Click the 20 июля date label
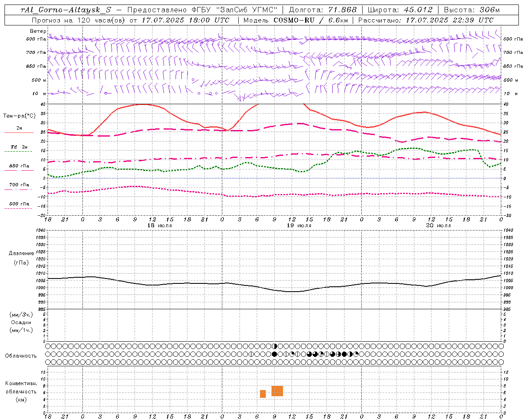 point(438,226)
